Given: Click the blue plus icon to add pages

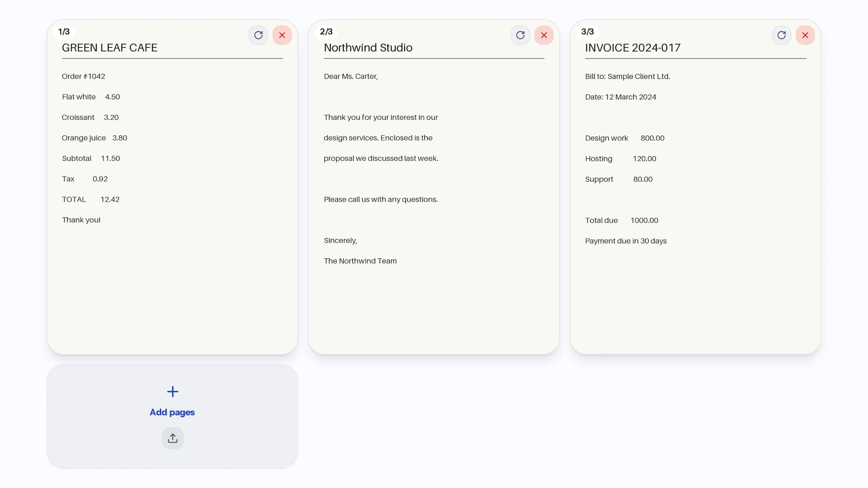Looking at the screenshot, I should [x=172, y=392].
